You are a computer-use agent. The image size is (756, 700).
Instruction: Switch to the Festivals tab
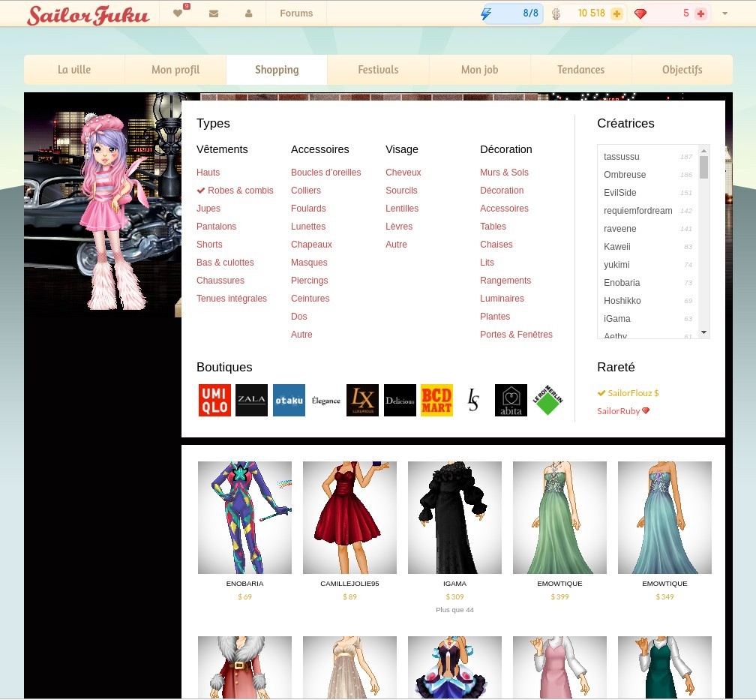click(378, 70)
